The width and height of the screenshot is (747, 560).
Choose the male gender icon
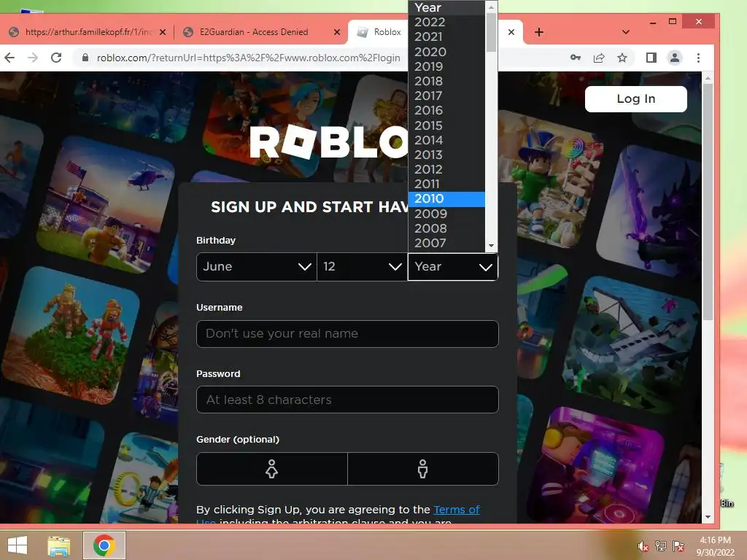[x=423, y=469]
